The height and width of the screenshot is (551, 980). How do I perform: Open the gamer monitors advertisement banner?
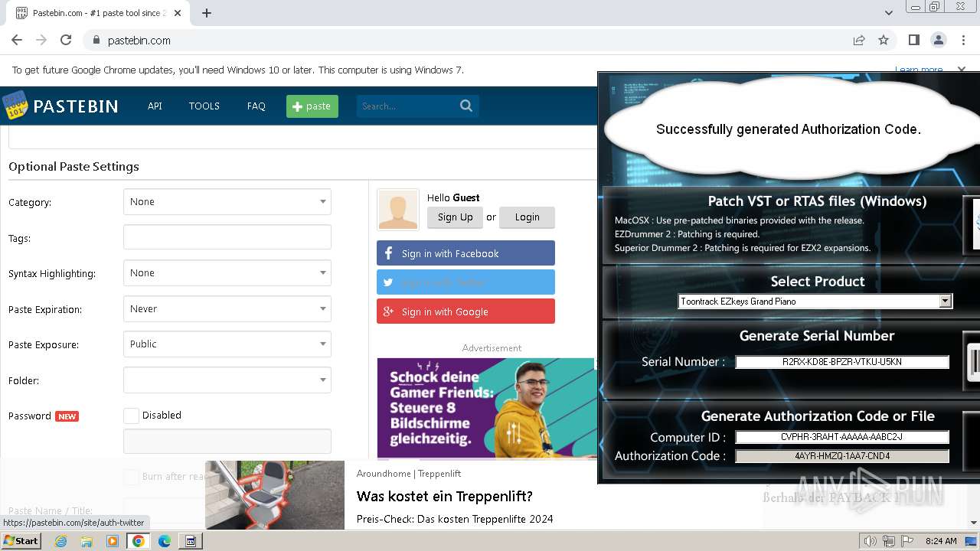[x=485, y=408]
